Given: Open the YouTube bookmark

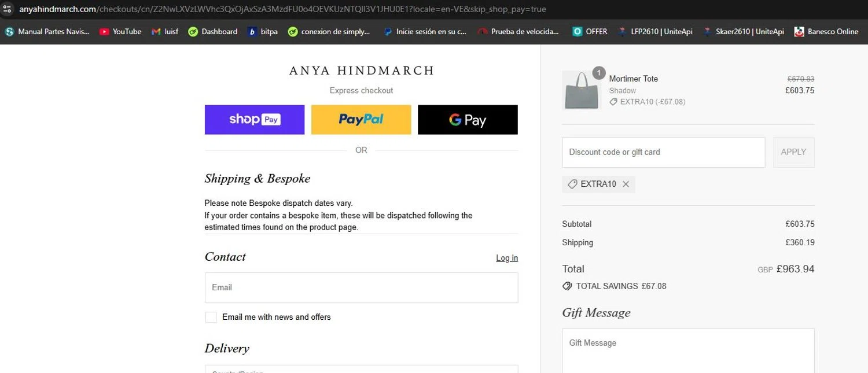Looking at the screenshot, I should pos(120,32).
